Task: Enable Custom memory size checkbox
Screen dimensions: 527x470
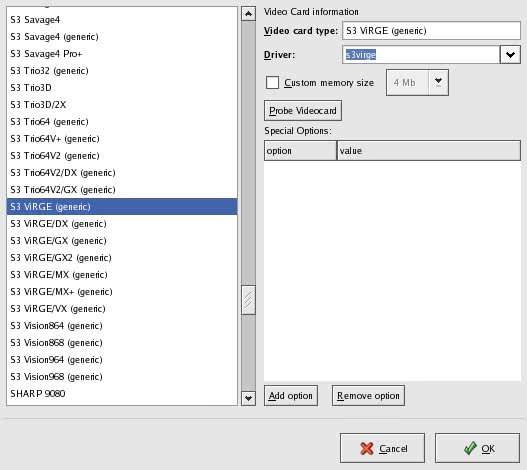Action: pos(272,82)
